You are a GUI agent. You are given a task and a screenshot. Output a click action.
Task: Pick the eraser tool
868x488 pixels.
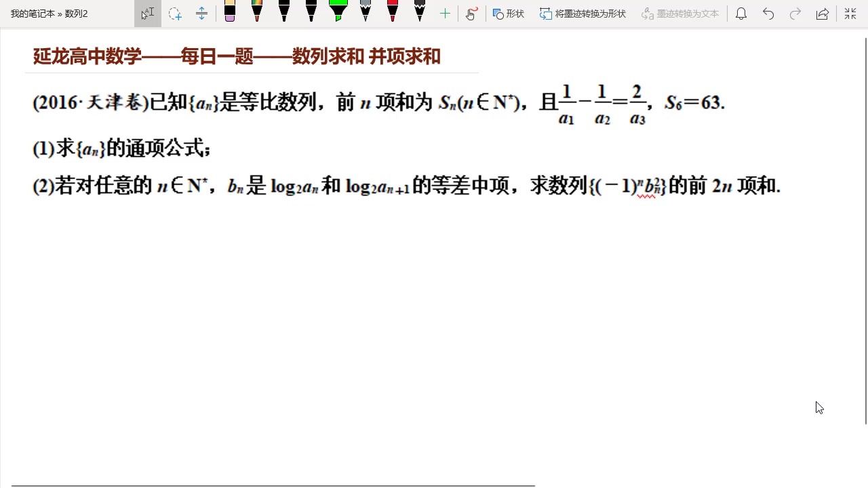point(230,12)
